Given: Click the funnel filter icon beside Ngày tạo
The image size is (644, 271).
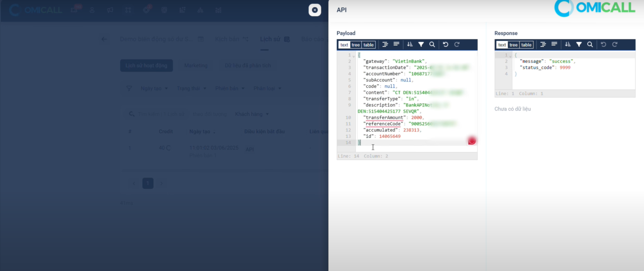Looking at the screenshot, I should tap(129, 88).
